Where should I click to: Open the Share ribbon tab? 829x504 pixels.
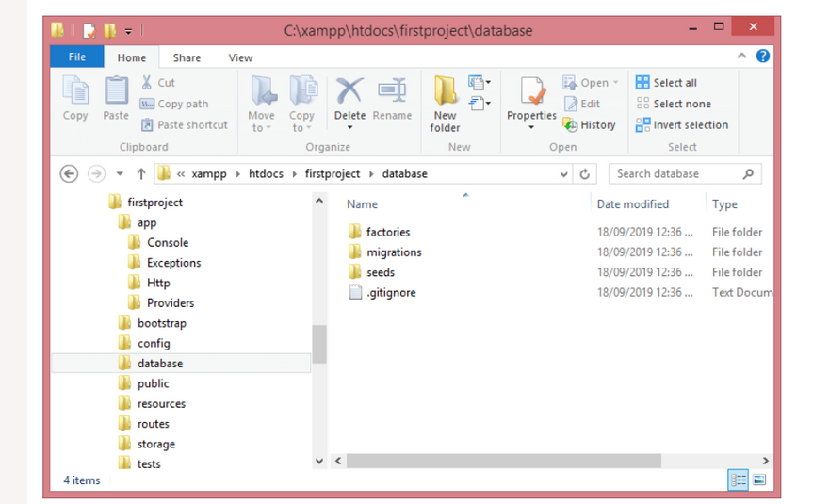[187, 57]
